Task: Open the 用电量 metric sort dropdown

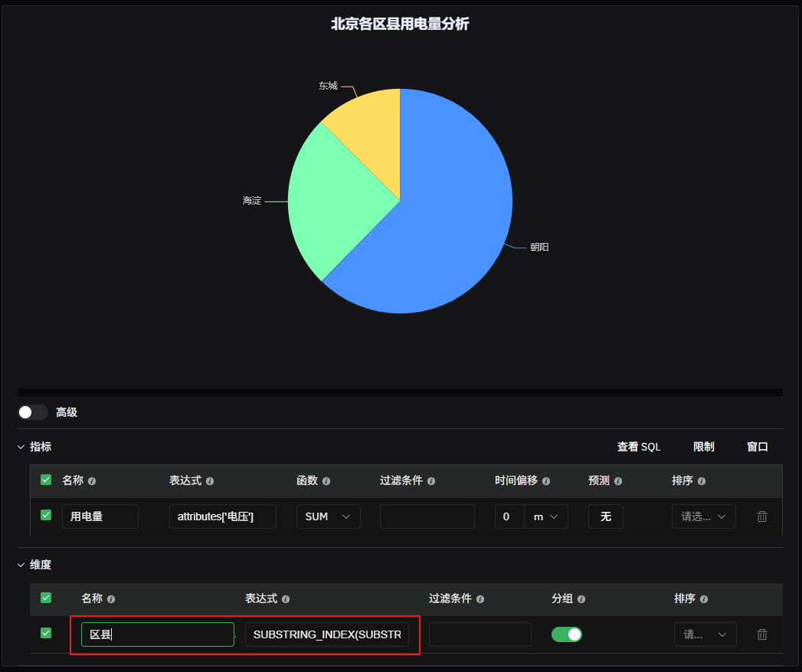Action: [704, 516]
